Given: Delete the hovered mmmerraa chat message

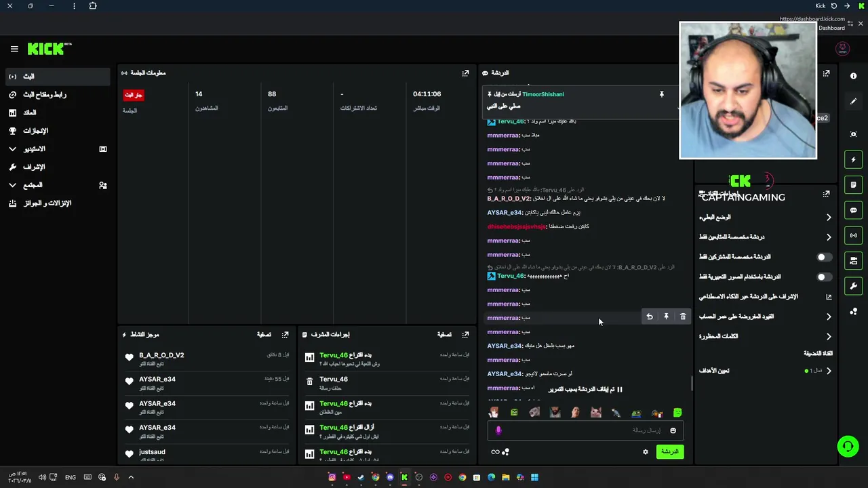Looking at the screenshot, I should [683, 317].
